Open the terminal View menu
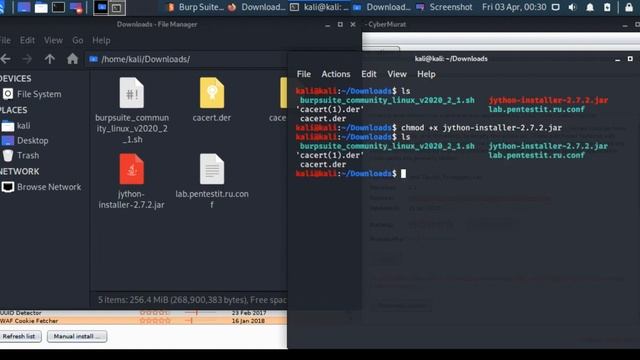Image resolution: width=640 pixels, height=360 pixels. [x=397, y=74]
